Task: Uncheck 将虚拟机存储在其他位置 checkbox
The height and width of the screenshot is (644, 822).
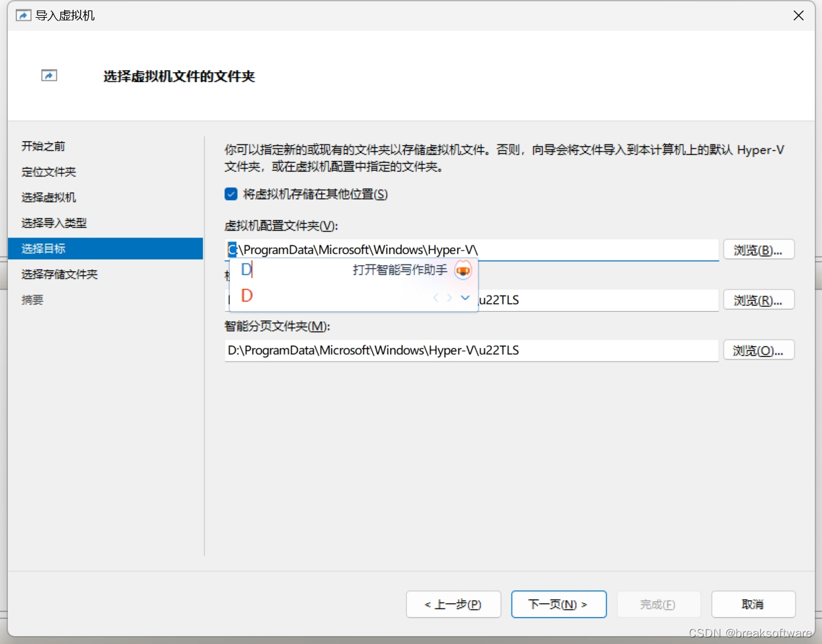Action: (231, 194)
